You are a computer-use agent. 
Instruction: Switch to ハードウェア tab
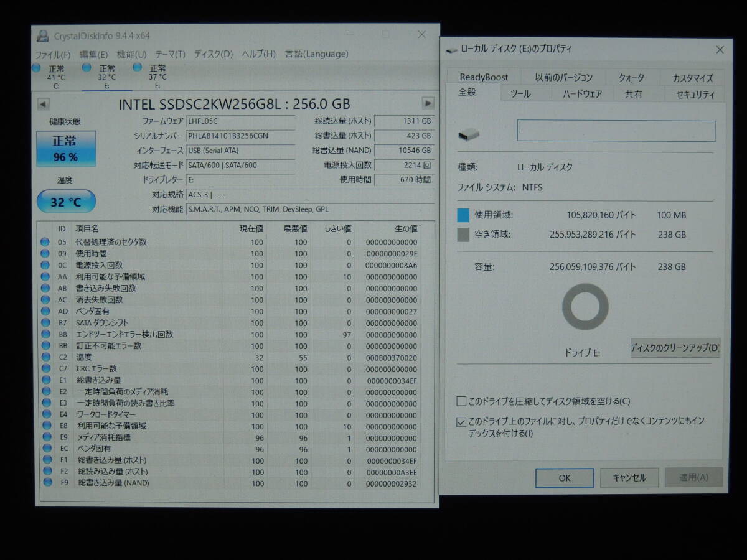pos(583,94)
